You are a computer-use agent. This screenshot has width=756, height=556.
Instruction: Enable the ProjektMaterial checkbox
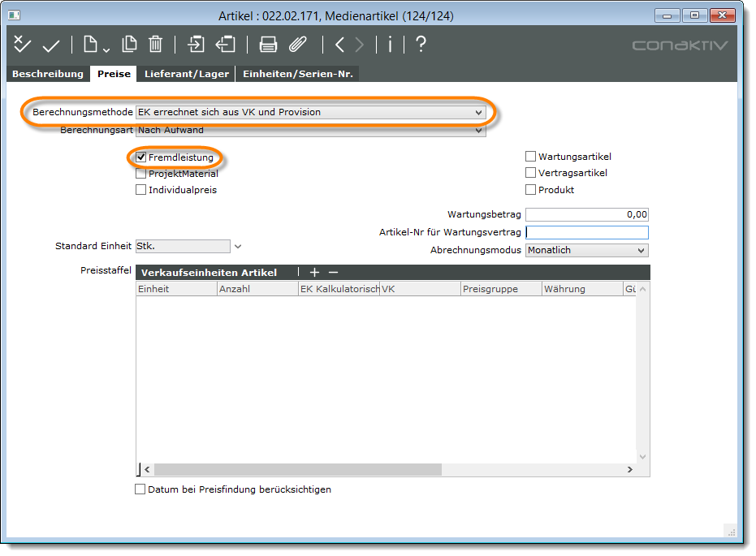pyautogui.click(x=141, y=174)
